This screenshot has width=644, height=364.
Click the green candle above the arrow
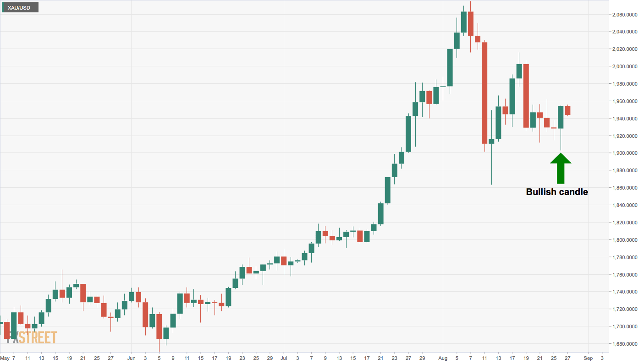click(x=561, y=117)
